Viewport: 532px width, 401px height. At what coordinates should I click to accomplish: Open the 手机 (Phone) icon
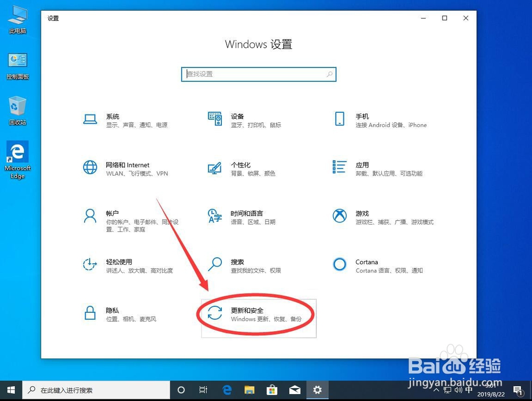339,119
